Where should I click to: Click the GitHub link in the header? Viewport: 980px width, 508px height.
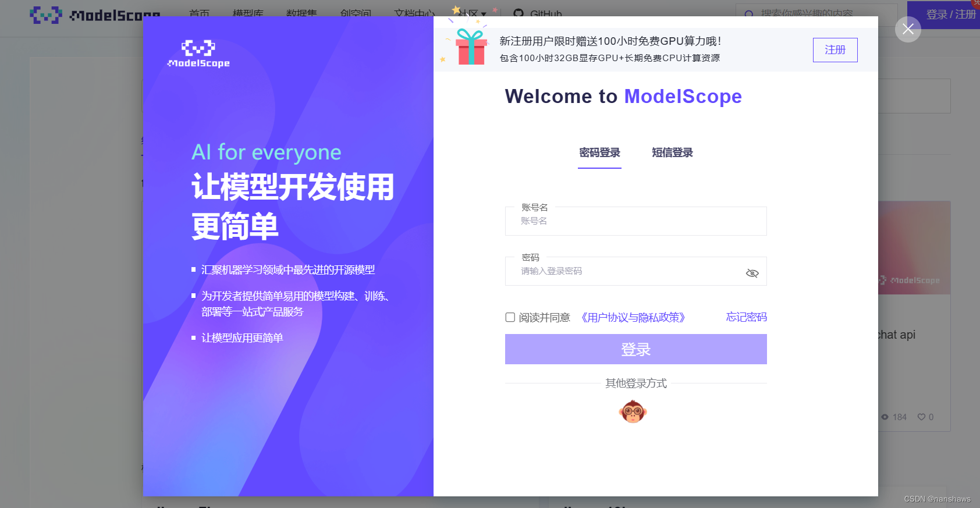(x=538, y=13)
